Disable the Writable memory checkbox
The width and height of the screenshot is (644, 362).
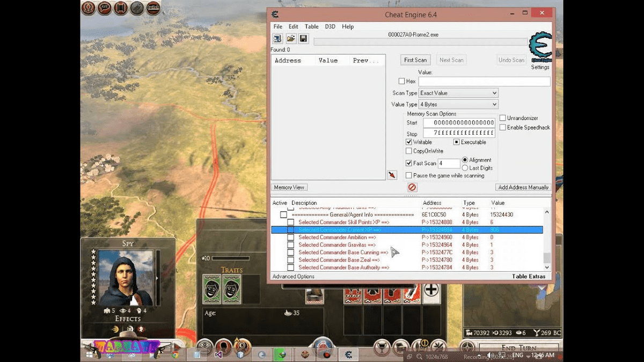409,142
